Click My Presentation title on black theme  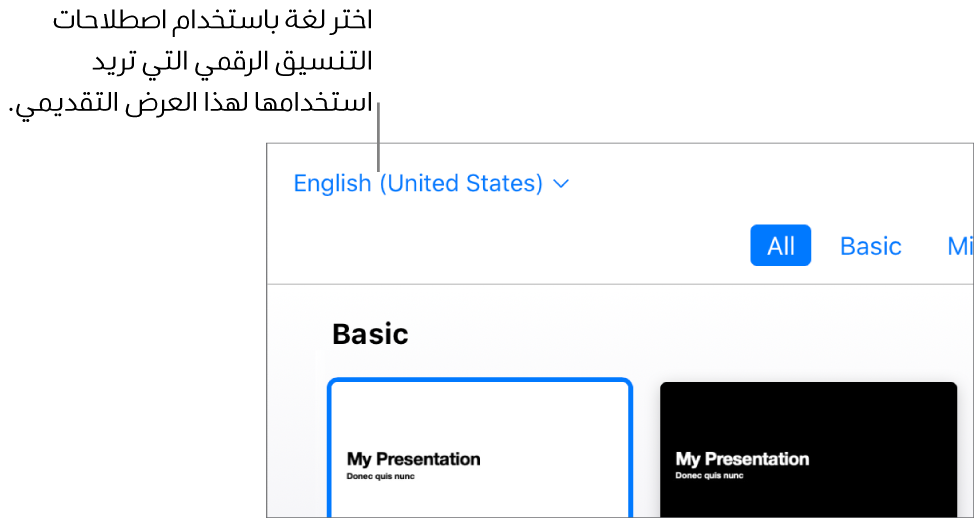pos(742,459)
